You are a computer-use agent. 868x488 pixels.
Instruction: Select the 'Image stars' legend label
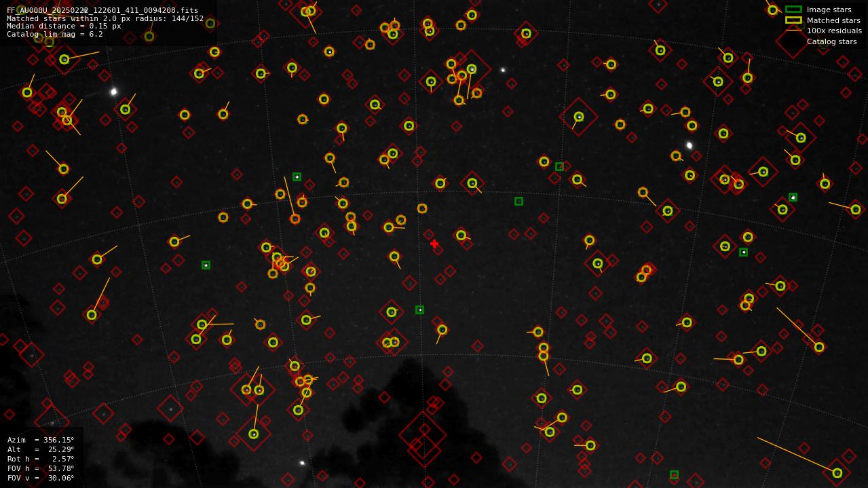pyautogui.click(x=829, y=10)
